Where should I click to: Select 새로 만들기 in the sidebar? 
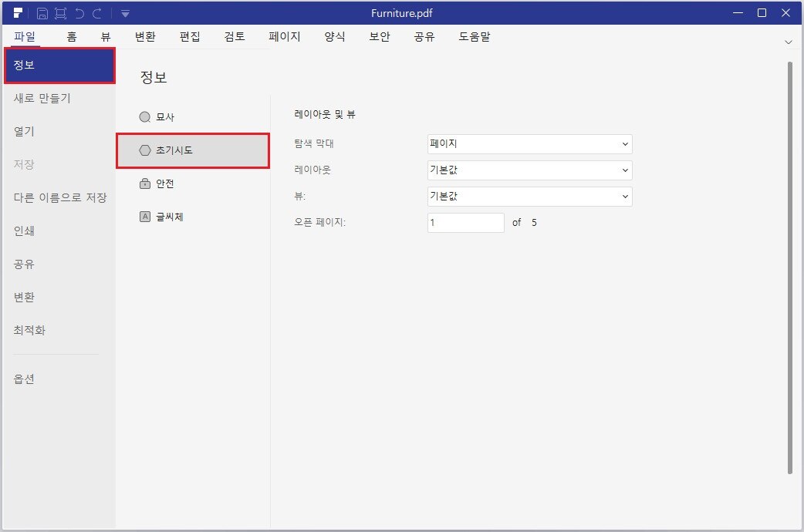point(42,98)
